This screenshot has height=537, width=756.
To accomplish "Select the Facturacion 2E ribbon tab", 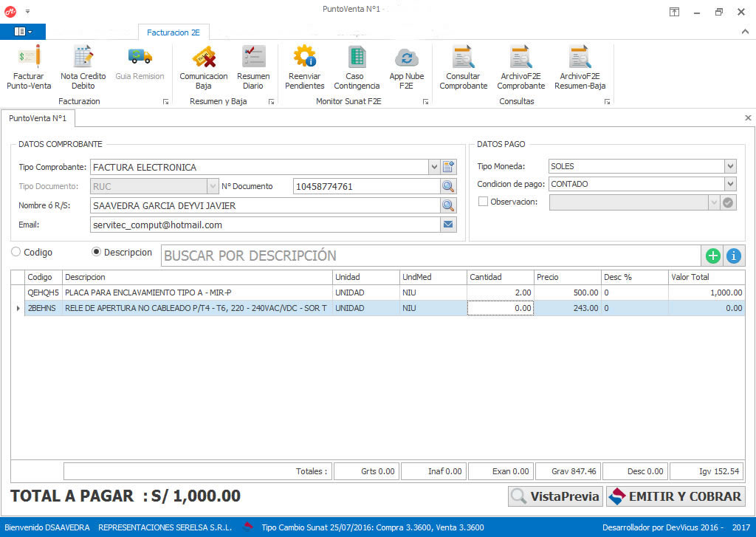I will [173, 33].
